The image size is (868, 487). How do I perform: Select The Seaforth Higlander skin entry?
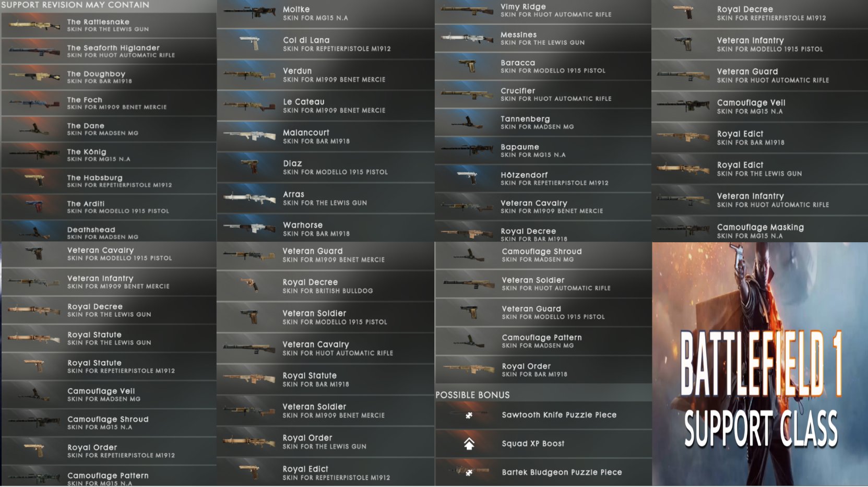coord(109,51)
